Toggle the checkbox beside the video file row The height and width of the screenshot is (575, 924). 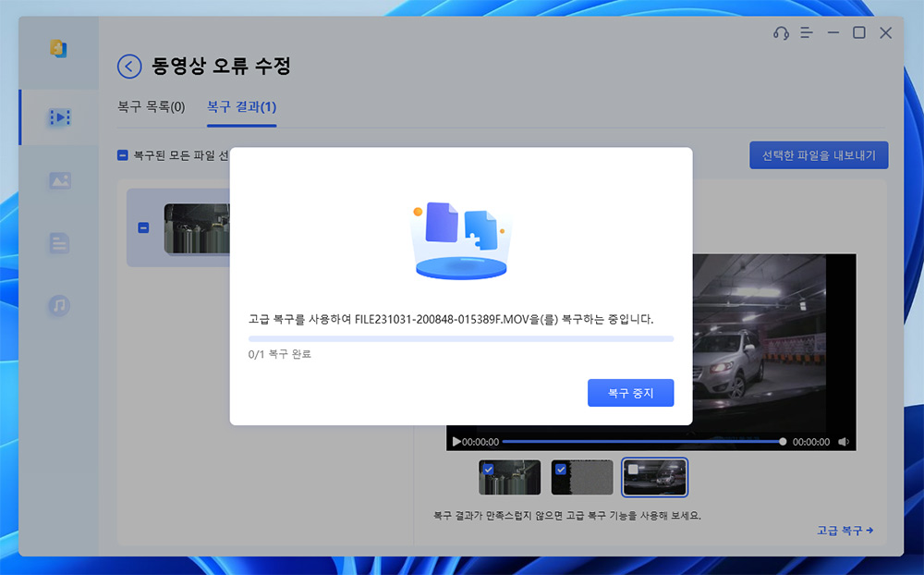143,227
